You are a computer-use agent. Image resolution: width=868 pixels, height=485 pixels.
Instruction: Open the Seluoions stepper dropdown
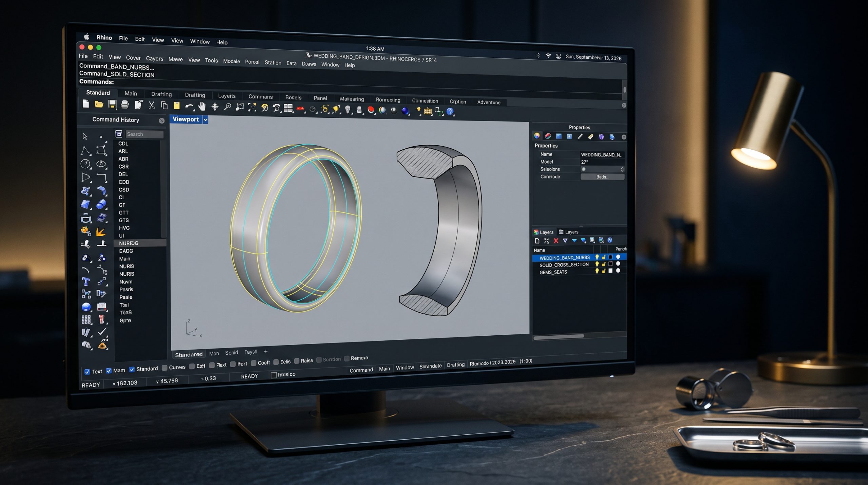click(622, 169)
